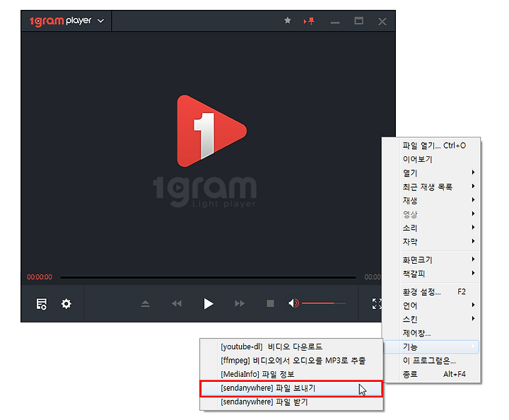Image resolution: width=509 pixels, height=420 pixels.
Task: Choose 종료 Alt+F4 to exit
Action: tap(431, 374)
